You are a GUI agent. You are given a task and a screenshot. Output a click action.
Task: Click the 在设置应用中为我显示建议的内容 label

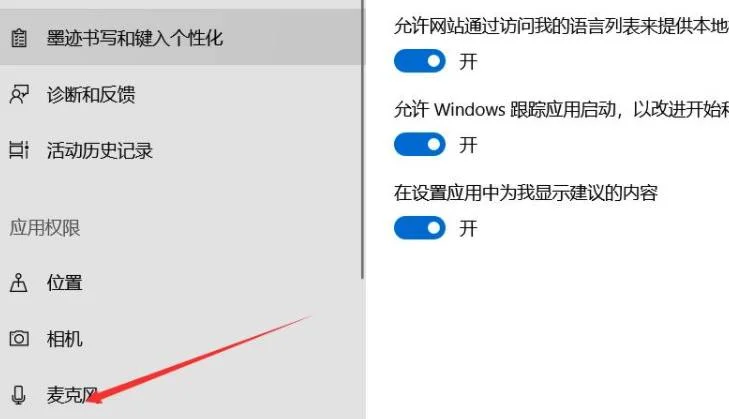[x=526, y=193]
